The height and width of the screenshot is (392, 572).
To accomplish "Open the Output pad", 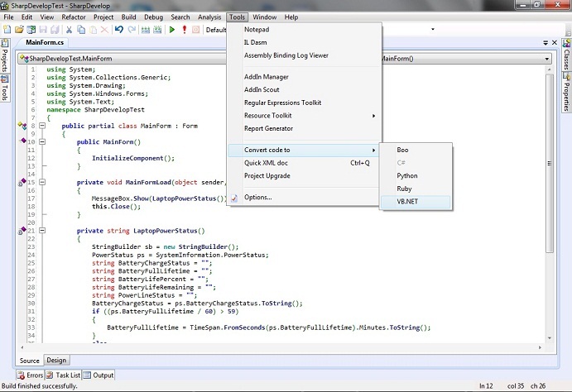I will [99, 375].
